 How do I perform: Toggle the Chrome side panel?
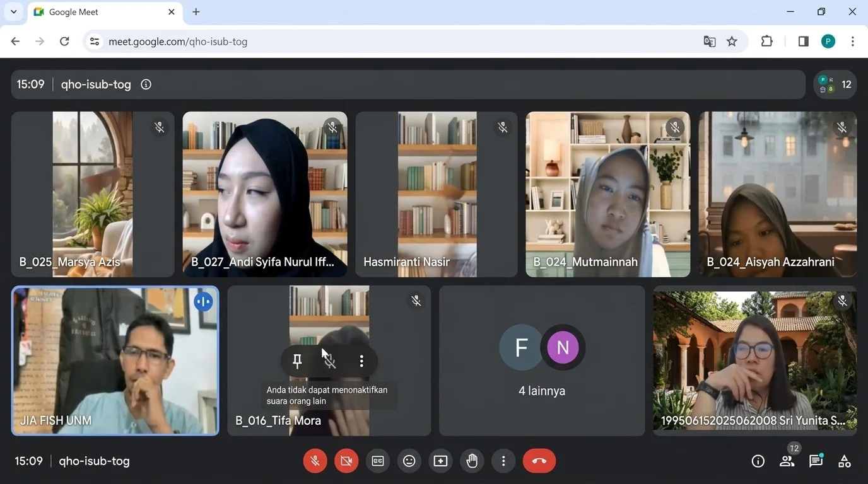coord(803,42)
